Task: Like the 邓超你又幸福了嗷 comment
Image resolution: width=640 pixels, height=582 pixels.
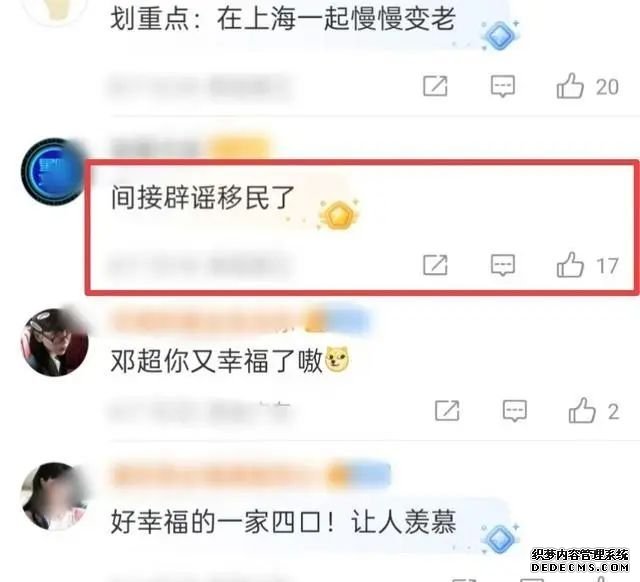Action: point(582,410)
